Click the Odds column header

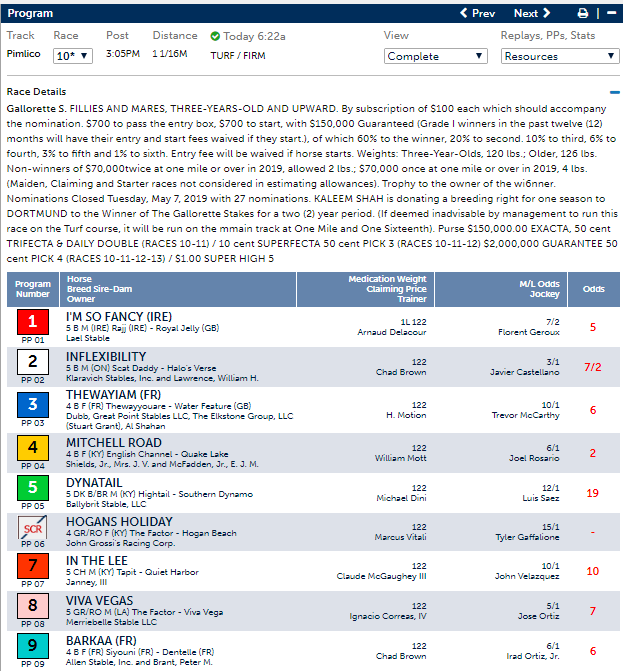[593, 288]
